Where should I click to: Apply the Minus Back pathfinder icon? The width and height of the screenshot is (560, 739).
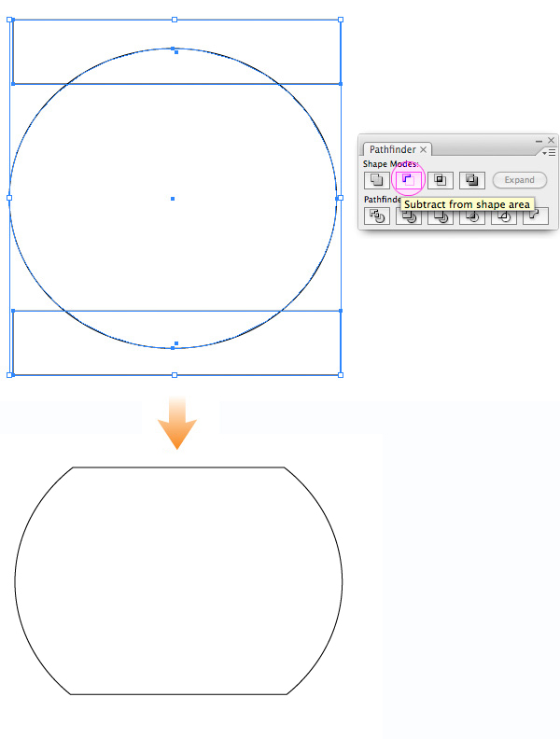point(536,216)
